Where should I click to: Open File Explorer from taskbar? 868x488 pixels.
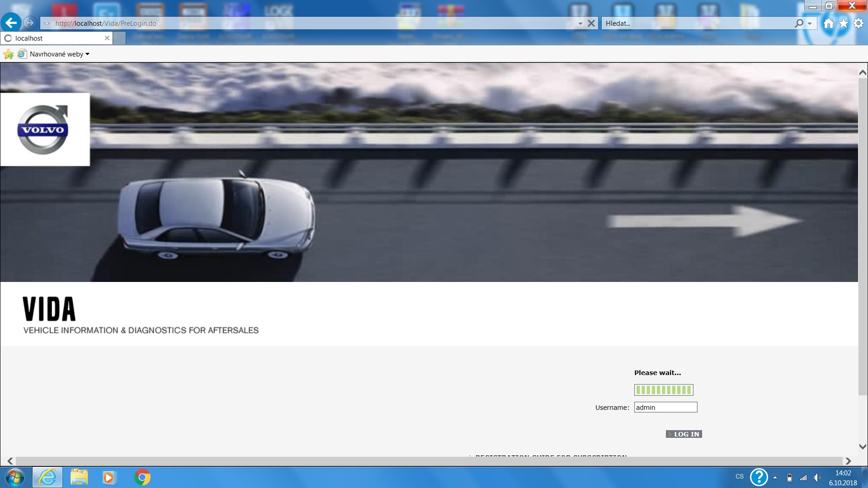coord(79,477)
